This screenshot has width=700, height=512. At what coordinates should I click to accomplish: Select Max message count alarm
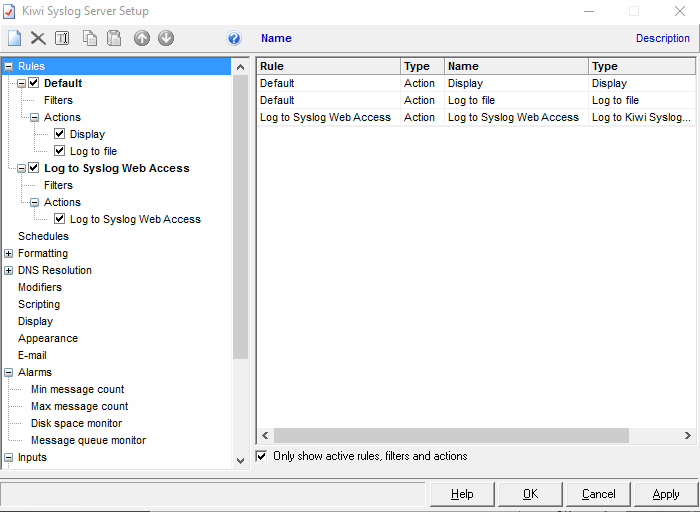[79, 406]
